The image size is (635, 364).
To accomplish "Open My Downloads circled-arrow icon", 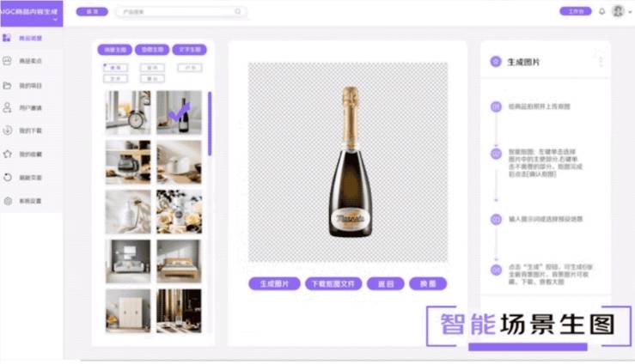I will point(7,130).
